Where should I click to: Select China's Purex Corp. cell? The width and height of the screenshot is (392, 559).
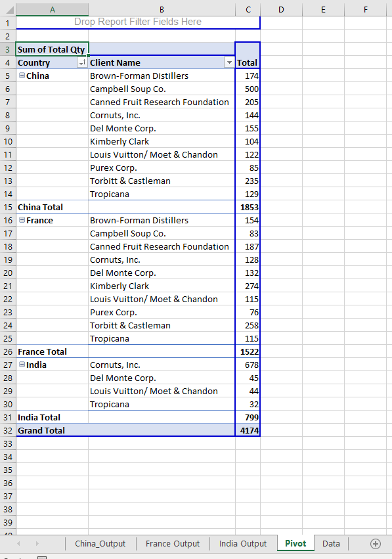coord(162,168)
